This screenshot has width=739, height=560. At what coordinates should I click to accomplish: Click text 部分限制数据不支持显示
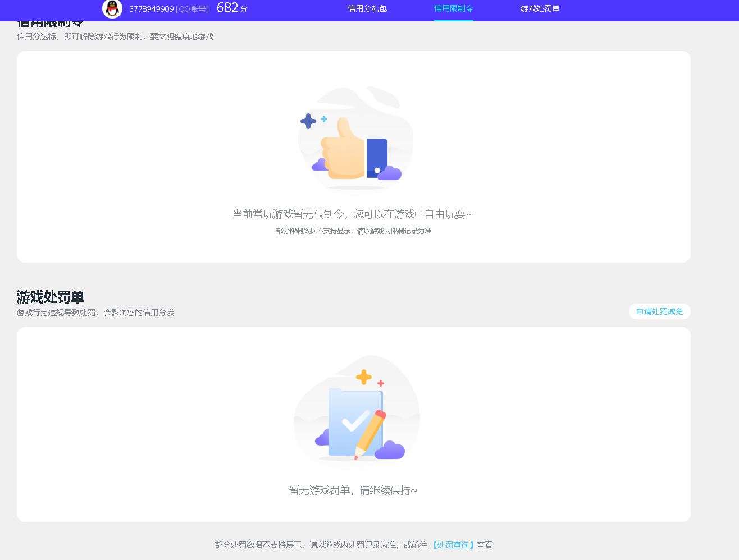(313, 231)
